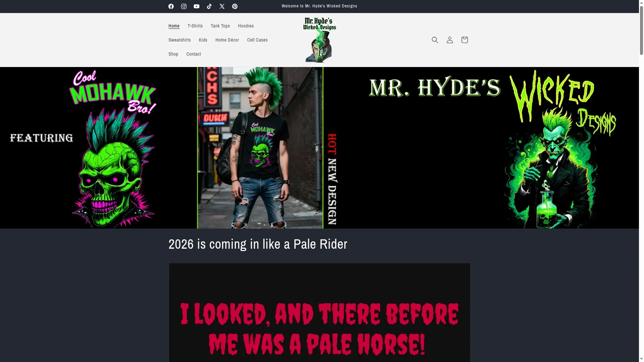
Task: Open the Kids menu item
Action: pos(203,40)
